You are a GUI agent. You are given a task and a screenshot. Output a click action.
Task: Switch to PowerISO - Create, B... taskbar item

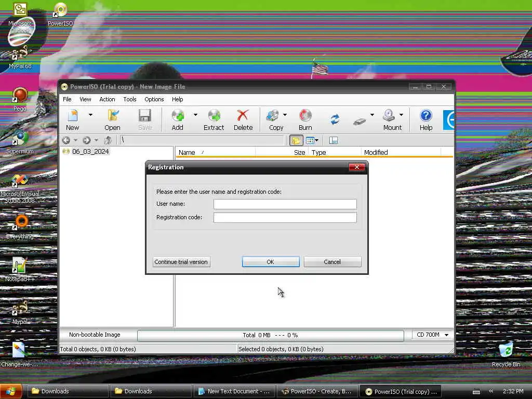pyautogui.click(x=317, y=391)
